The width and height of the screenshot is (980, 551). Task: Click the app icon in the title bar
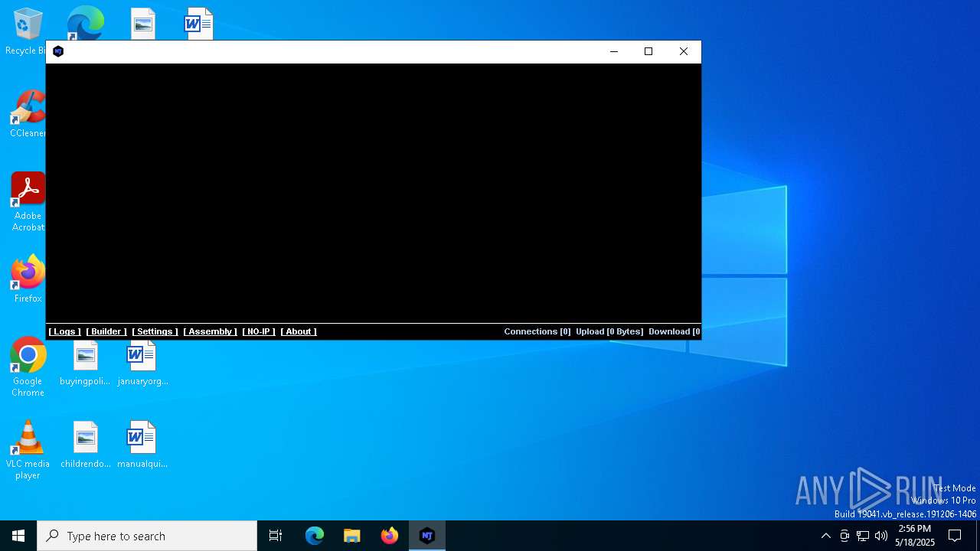(58, 51)
